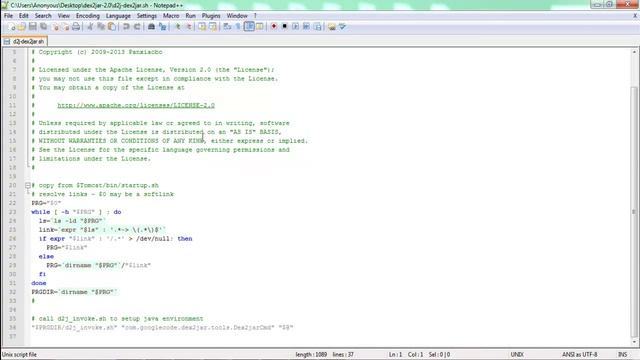This screenshot has height=360, width=640.
Task: Open the Edit menu
Action: tap(24, 16)
